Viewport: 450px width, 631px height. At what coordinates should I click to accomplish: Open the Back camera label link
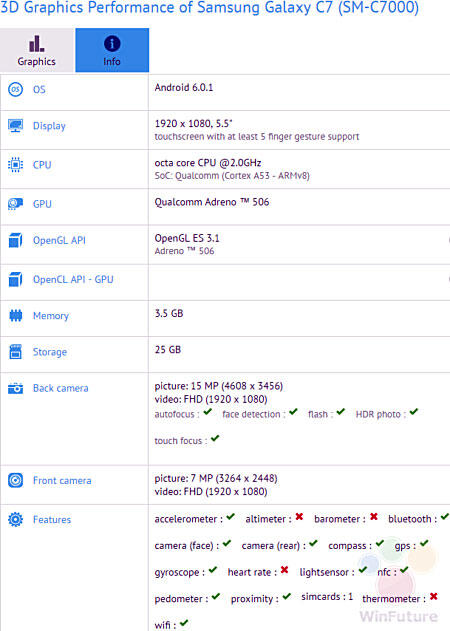pos(60,388)
